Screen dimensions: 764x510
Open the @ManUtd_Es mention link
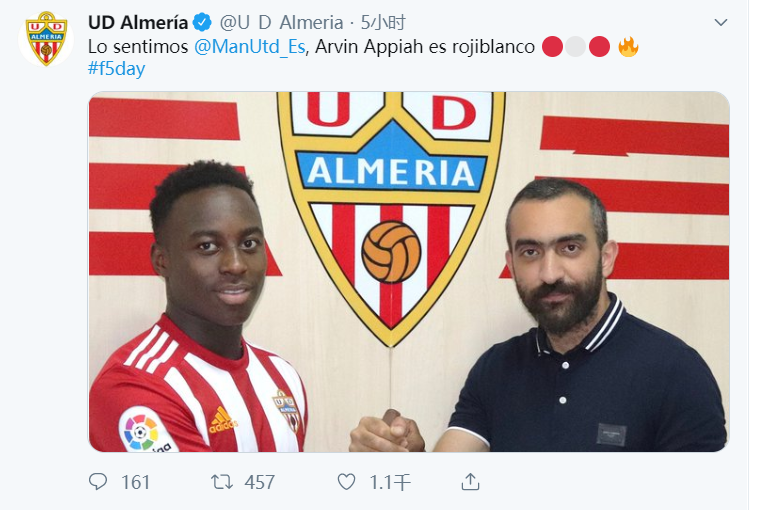click(x=249, y=47)
